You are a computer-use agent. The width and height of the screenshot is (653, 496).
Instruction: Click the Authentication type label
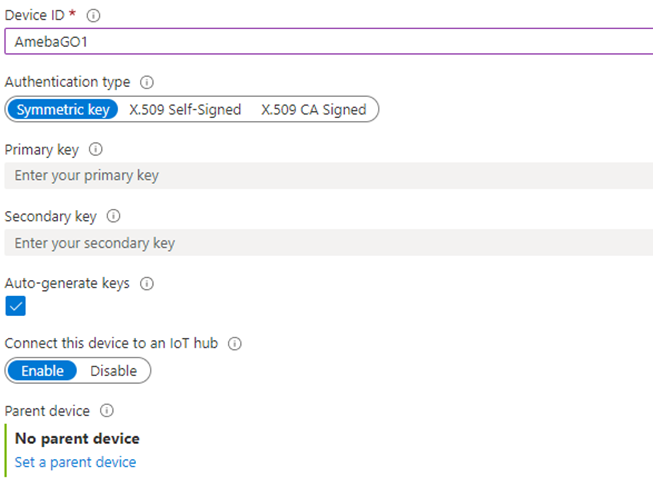(x=67, y=82)
